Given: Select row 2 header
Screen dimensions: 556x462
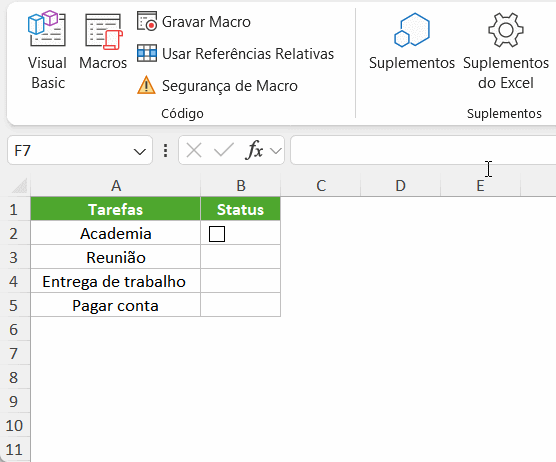Looking at the screenshot, I should [x=15, y=233].
